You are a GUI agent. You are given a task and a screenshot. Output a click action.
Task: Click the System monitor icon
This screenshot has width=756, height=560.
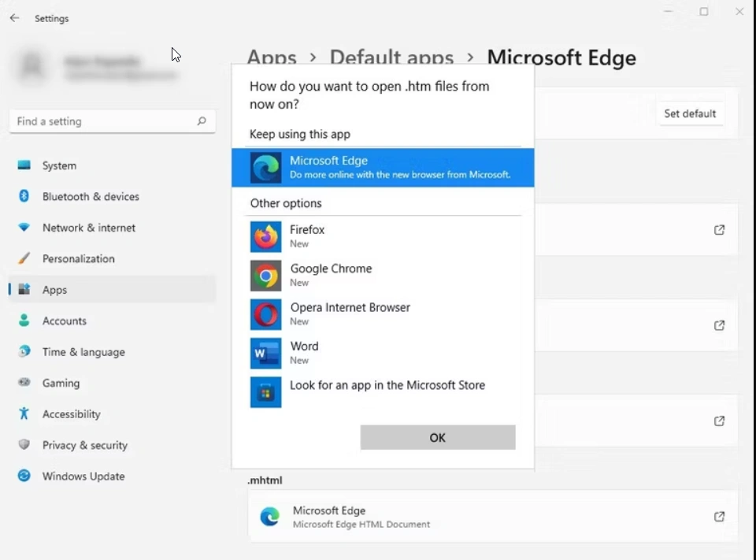pos(24,165)
